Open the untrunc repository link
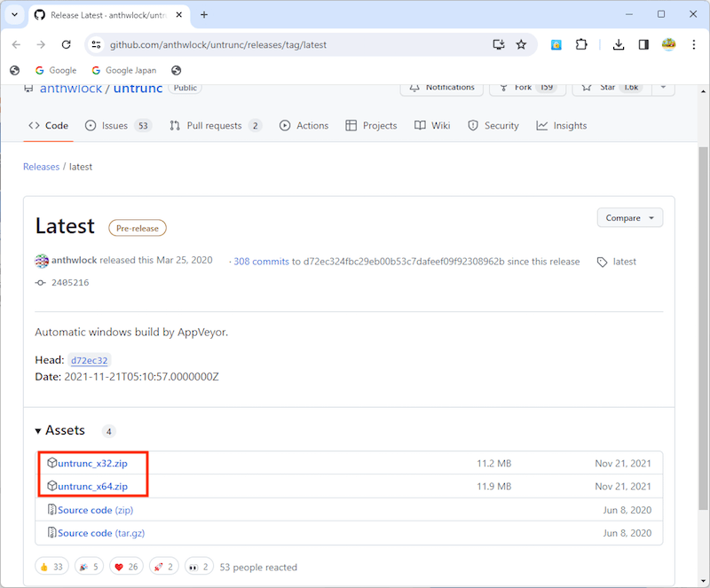710x588 pixels. 138,89
